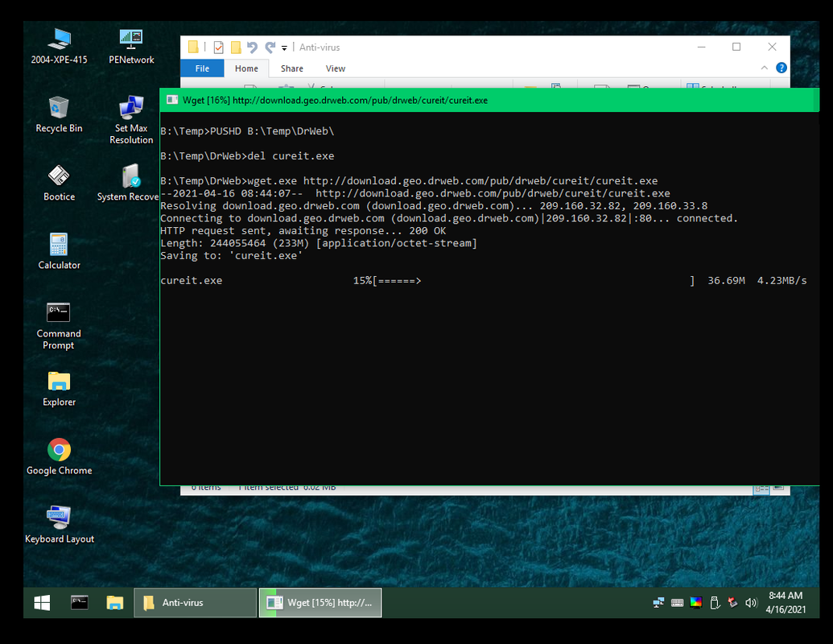Open the network tray icon

tap(658, 603)
